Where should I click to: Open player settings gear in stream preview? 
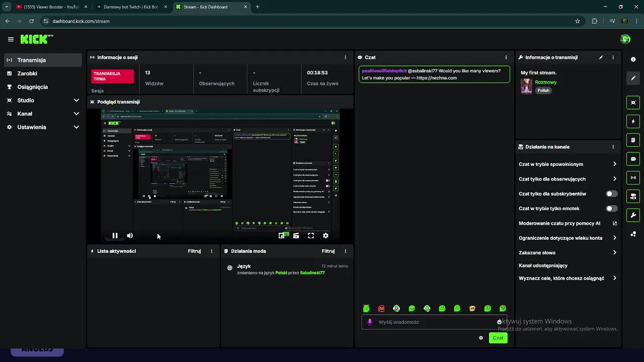click(326, 235)
